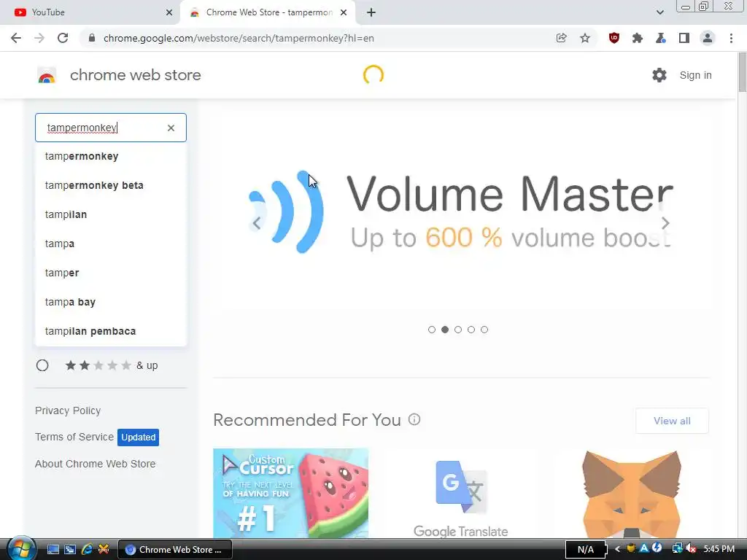Toggle the browser side panel

(684, 38)
